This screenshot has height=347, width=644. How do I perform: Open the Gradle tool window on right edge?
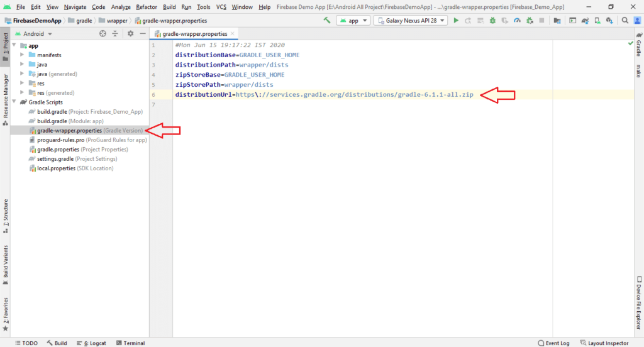pyautogui.click(x=639, y=45)
